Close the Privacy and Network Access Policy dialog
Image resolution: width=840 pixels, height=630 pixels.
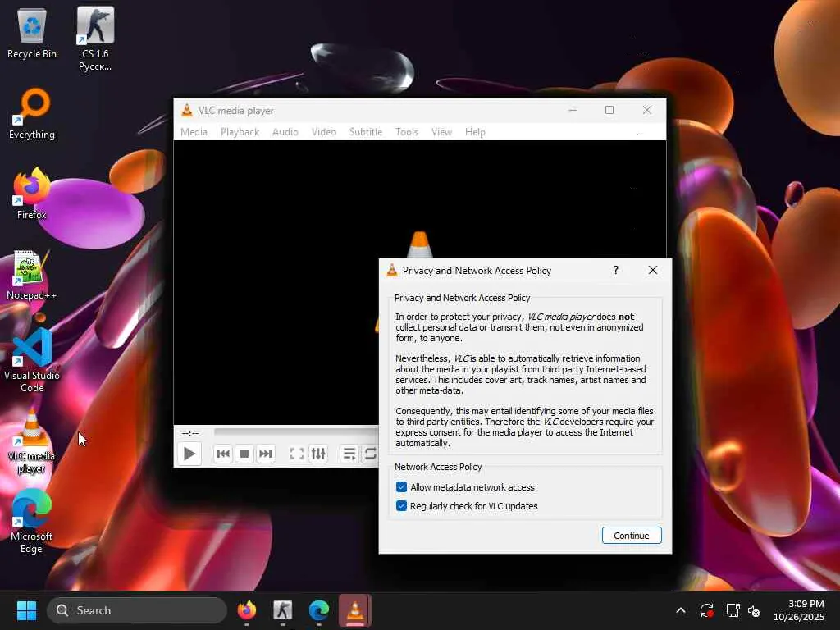(x=652, y=270)
